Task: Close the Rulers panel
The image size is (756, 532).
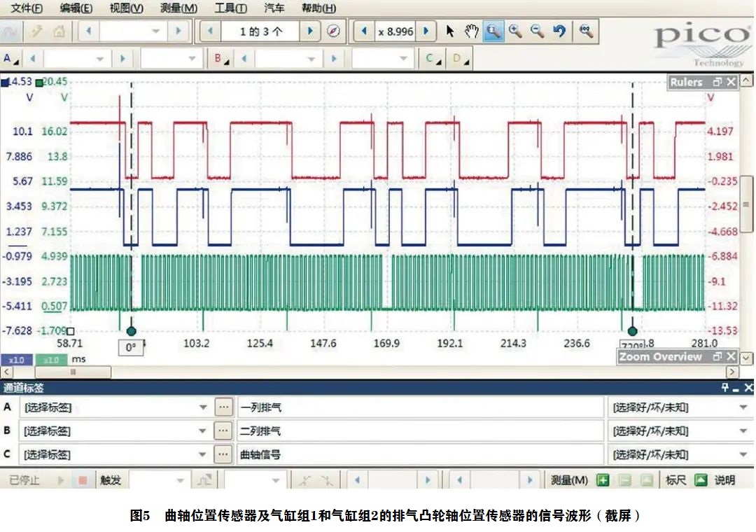Action: coord(731,82)
